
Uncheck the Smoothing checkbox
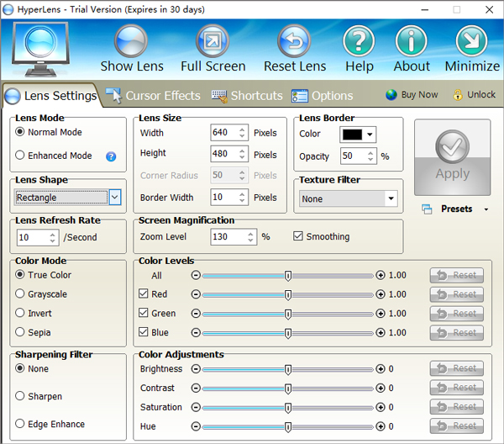[x=298, y=237]
